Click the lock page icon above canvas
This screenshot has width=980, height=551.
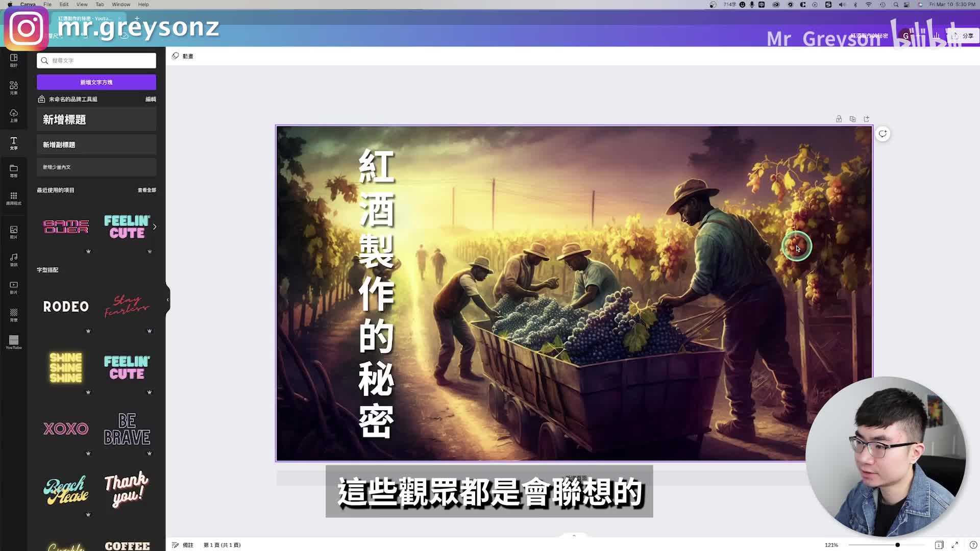coord(839,119)
